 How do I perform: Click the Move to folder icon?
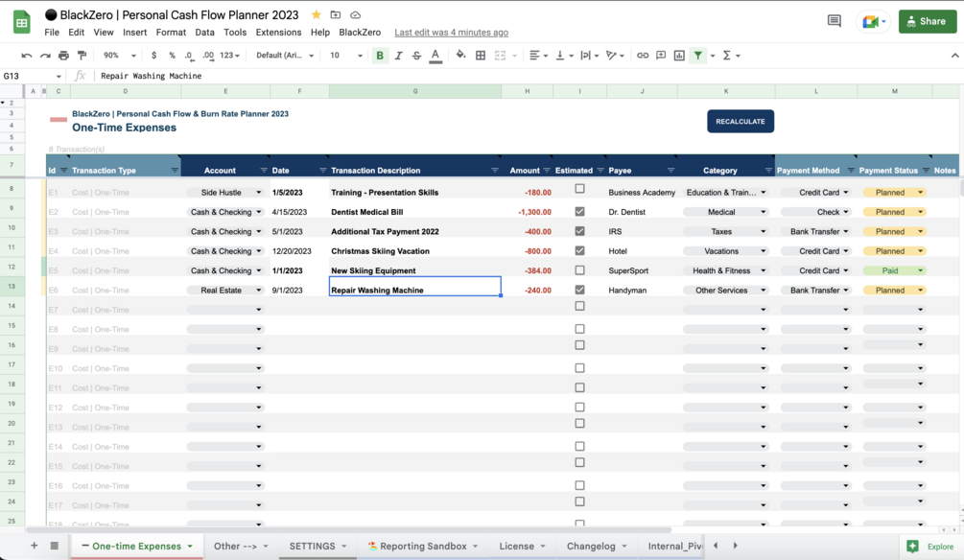(336, 14)
